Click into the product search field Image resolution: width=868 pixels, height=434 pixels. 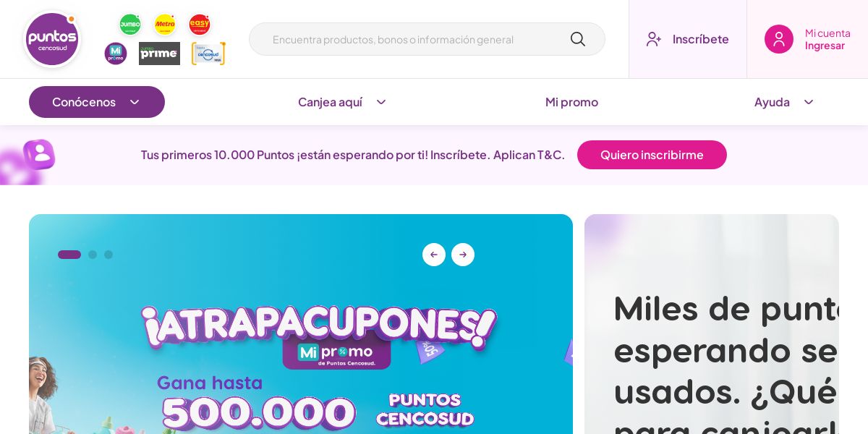[x=409, y=39]
